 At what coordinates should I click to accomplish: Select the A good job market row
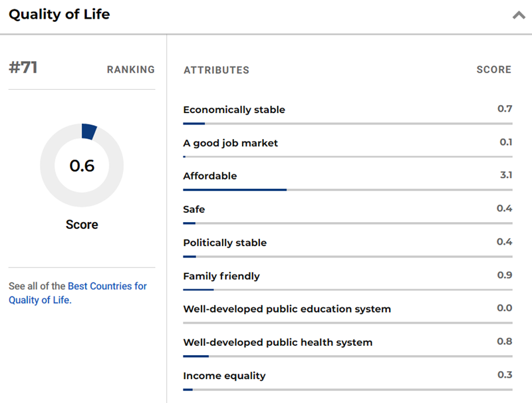click(231, 143)
